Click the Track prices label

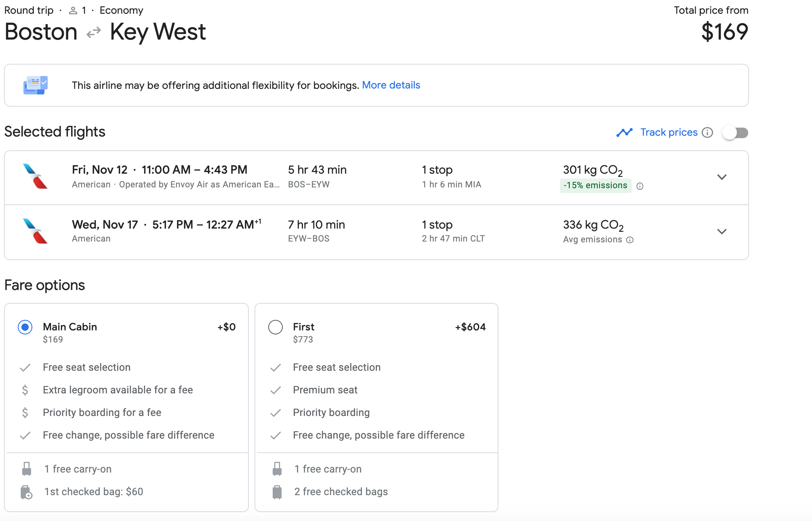pyautogui.click(x=669, y=132)
